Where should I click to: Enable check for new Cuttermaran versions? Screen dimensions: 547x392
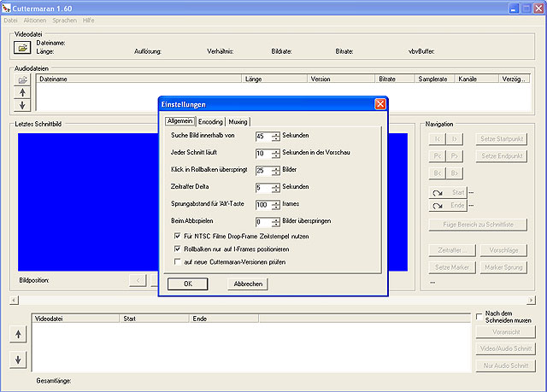177,261
